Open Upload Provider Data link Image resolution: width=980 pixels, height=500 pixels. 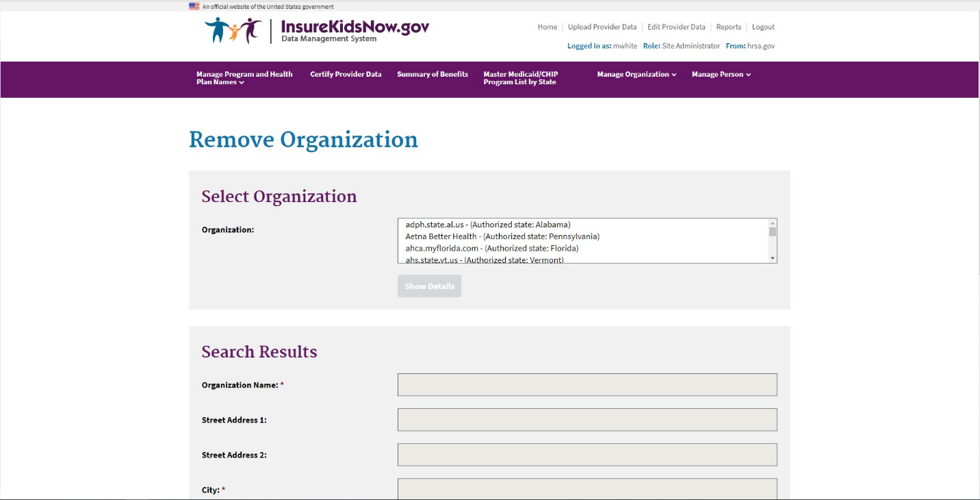point(602,27)
